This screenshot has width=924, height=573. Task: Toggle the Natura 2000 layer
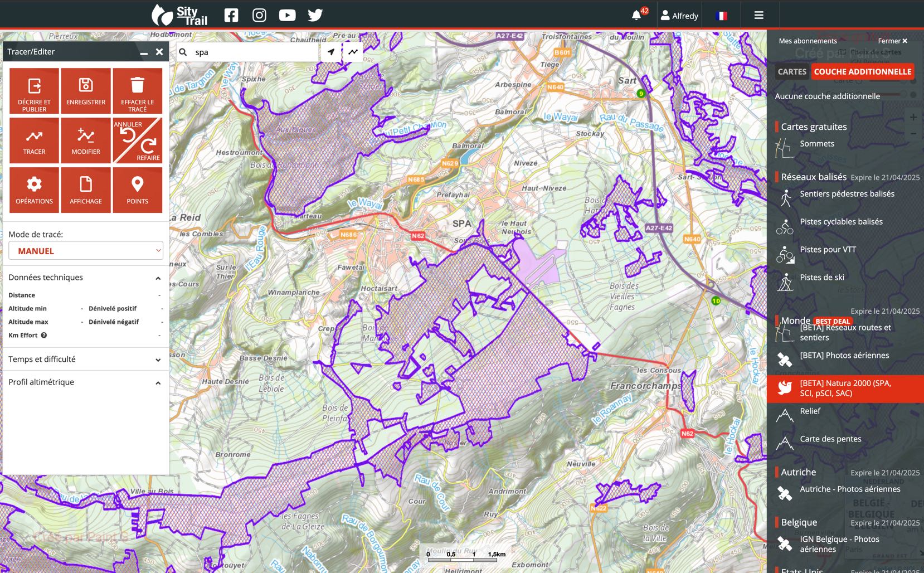845,389
